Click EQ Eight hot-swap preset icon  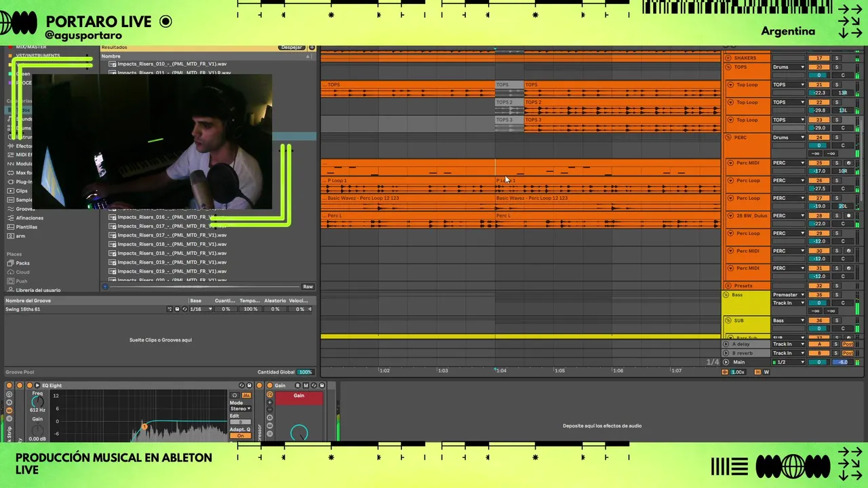(x=242, y=385)
